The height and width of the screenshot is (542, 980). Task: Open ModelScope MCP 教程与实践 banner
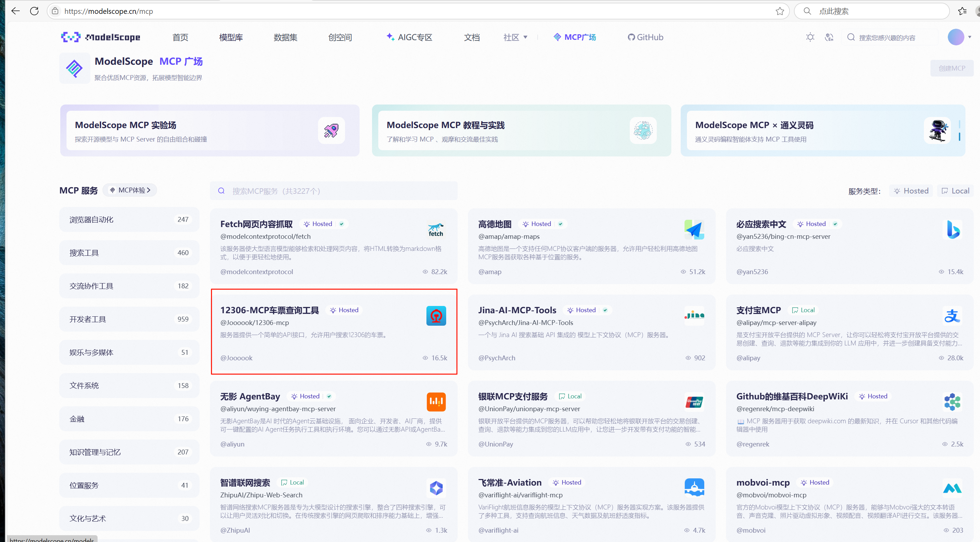coord(521,130)
